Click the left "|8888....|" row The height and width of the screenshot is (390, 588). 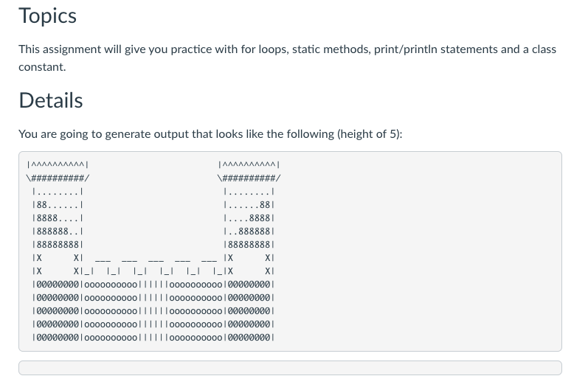click(x=58, y=218)
